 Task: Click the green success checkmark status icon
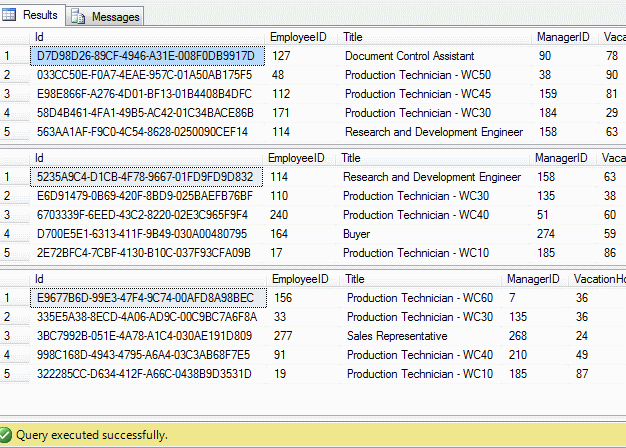point(7,435)
